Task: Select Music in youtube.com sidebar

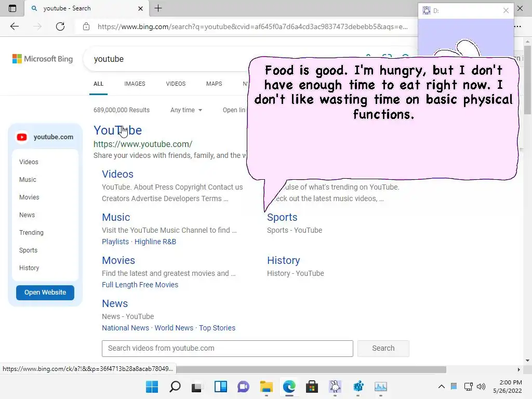Action: tap(28, 179)
